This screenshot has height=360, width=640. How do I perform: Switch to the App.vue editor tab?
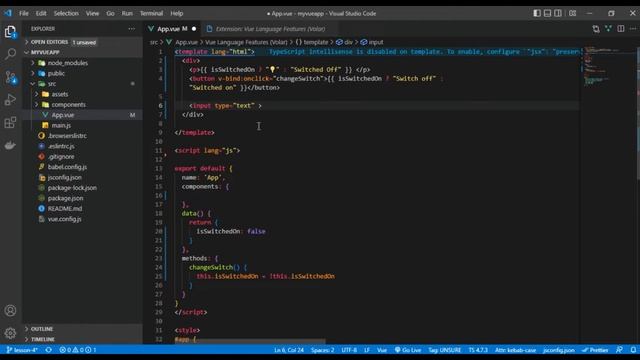(172, 29)
